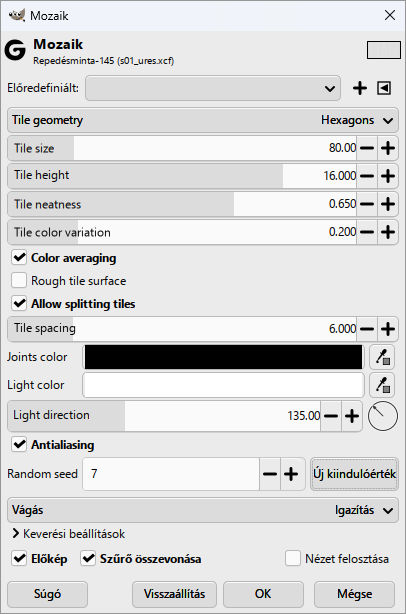Viewport: 406px width, 614px height.
Task: Click the Visszaállítás reset button
Action: pos(174,594)
